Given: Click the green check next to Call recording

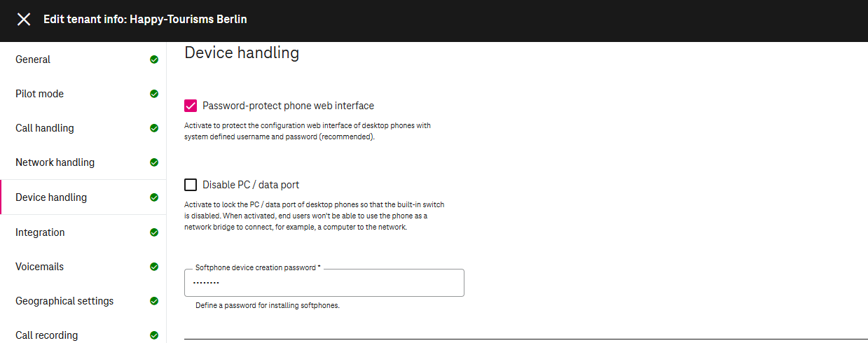Looking at the screenshot, I should point(154,335).
